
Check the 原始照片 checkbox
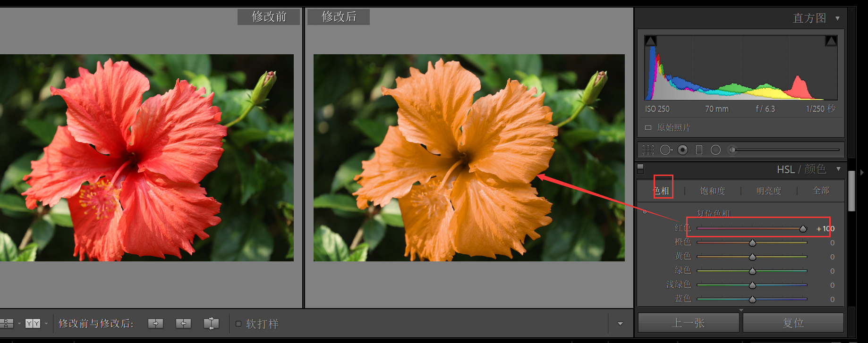[x=648, y=127]
